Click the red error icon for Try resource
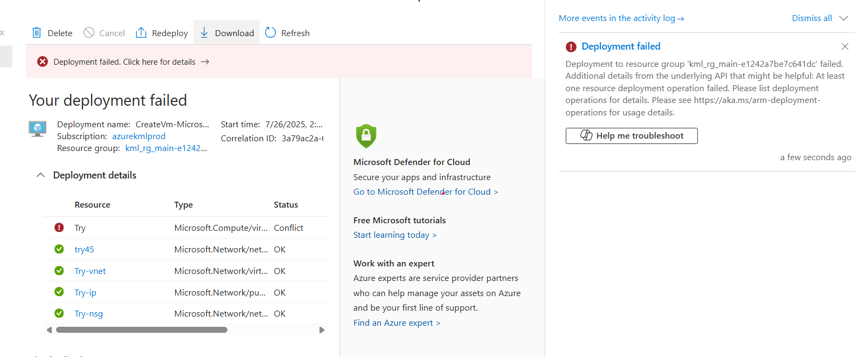 coord(59,228)
